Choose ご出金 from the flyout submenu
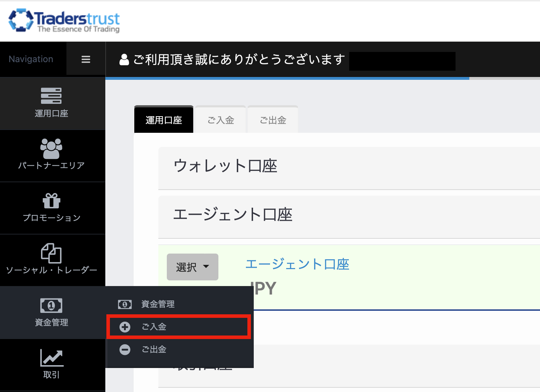Image resolution: width=540 pixels, height=392 pixels. click(154, 350)
